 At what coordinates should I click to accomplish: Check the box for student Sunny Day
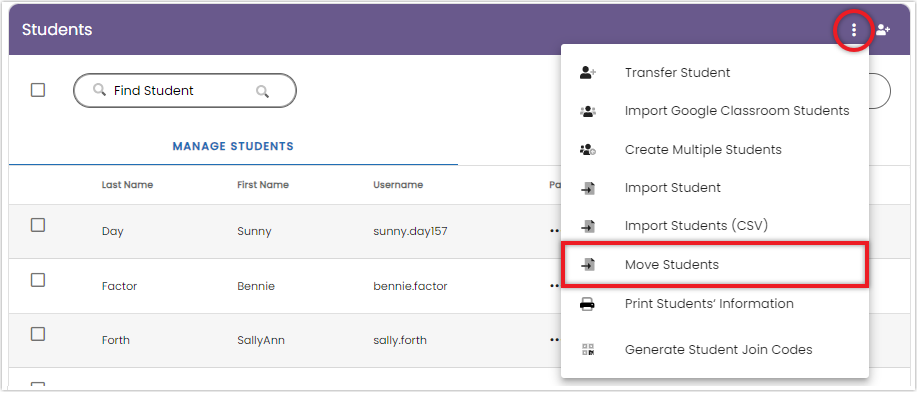[38, 225]
